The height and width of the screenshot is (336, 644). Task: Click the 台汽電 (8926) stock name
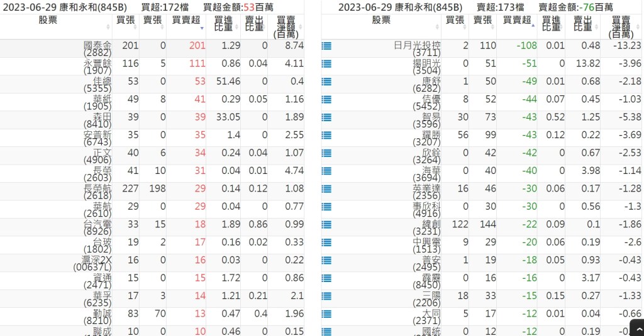tap(97, 227)
